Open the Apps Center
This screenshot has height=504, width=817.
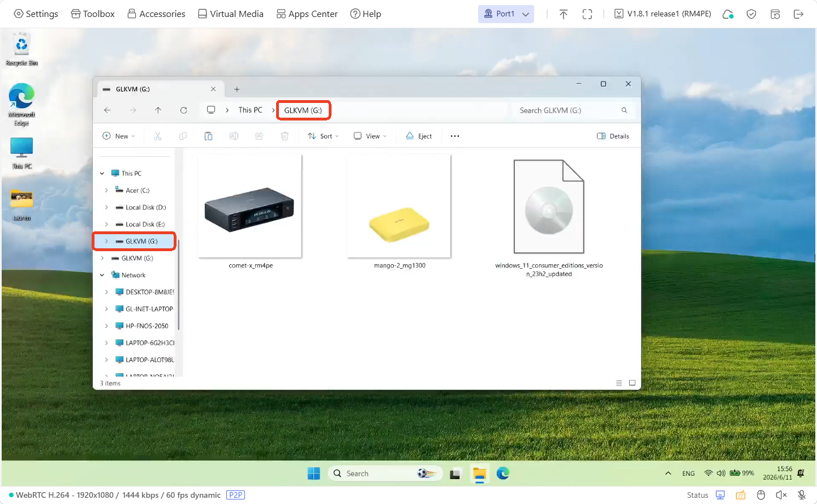click(x=307, y=14)
